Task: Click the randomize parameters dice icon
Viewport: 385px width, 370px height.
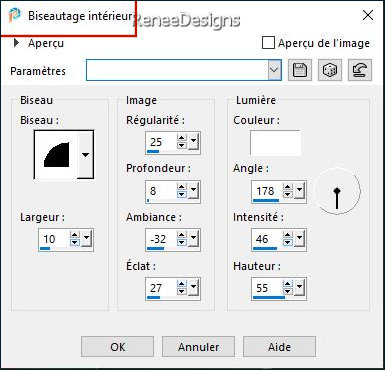Action: [330, 70]
